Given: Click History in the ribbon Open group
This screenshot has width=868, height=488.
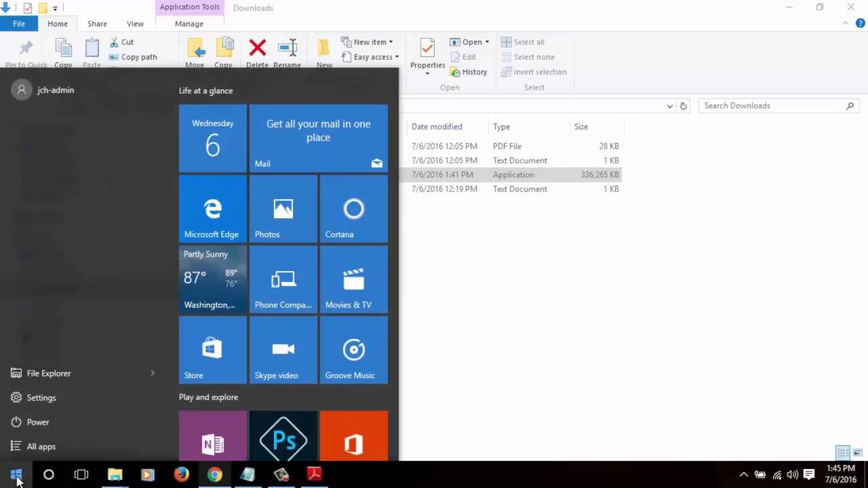Looking at the screenshot, I should pos(469,72).
